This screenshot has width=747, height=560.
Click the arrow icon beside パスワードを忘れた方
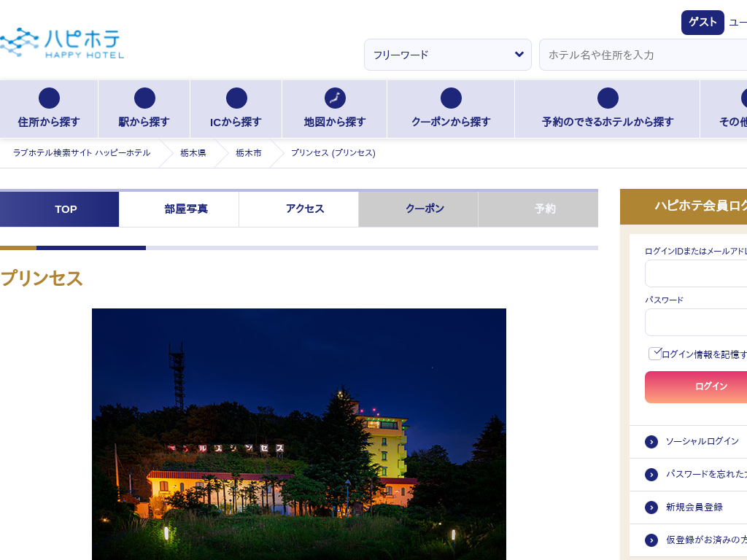tap(651, 475)
